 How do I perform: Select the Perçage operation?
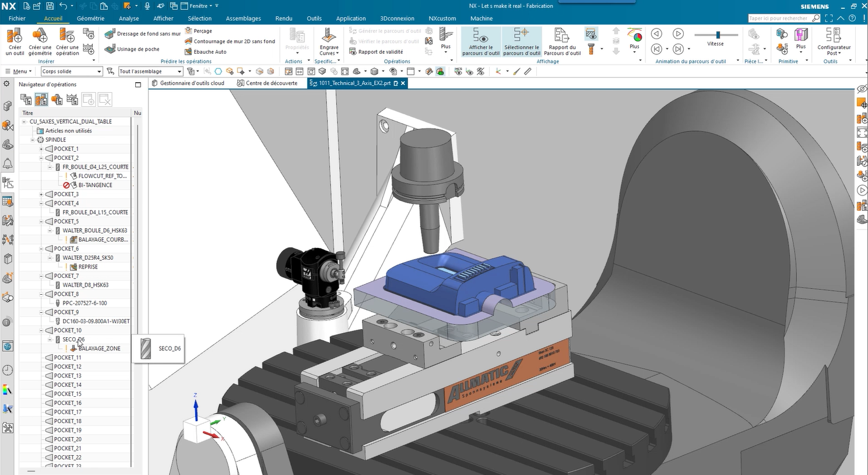click(199, 31)
